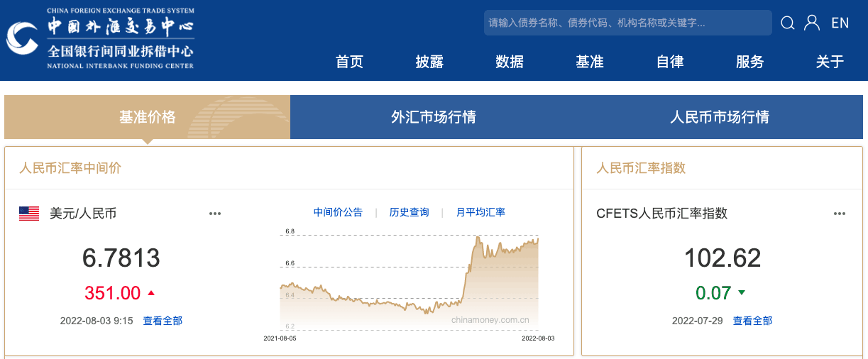Click 查看全部 under the CFETS index
The image size is (868, 359).
(x=752, y=321)
